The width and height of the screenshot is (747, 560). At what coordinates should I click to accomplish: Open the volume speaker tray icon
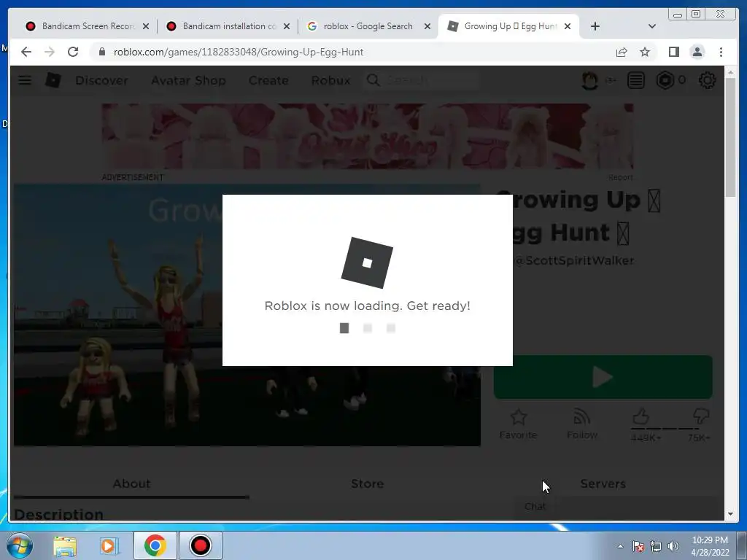(673, 546)
